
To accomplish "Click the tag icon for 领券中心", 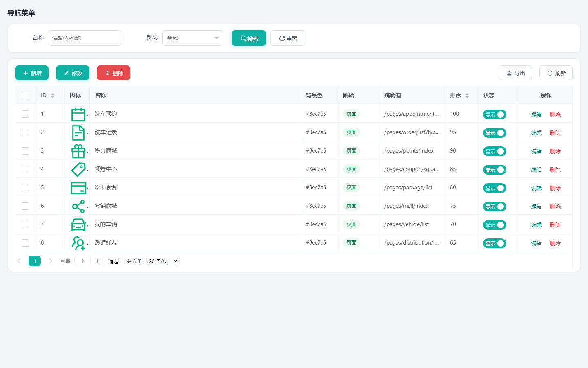I will 78,169.
